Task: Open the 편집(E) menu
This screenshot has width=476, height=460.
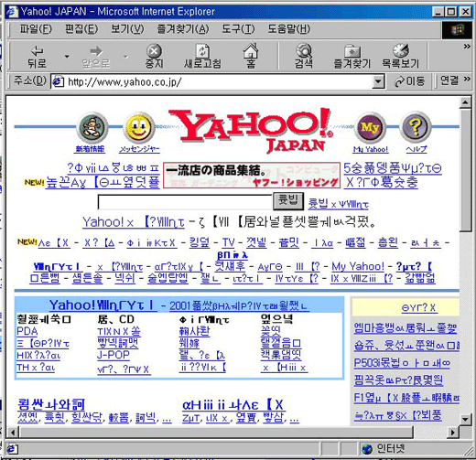Action: pos(81,29)
